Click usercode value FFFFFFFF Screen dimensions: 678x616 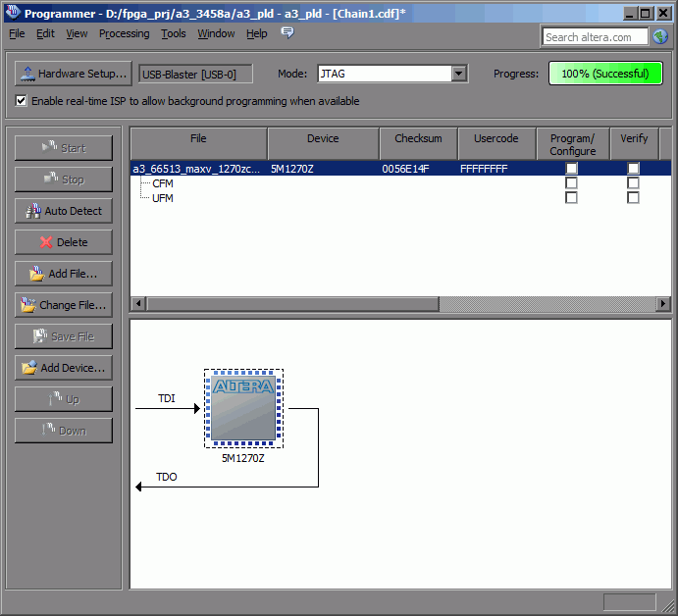[484, 169]
